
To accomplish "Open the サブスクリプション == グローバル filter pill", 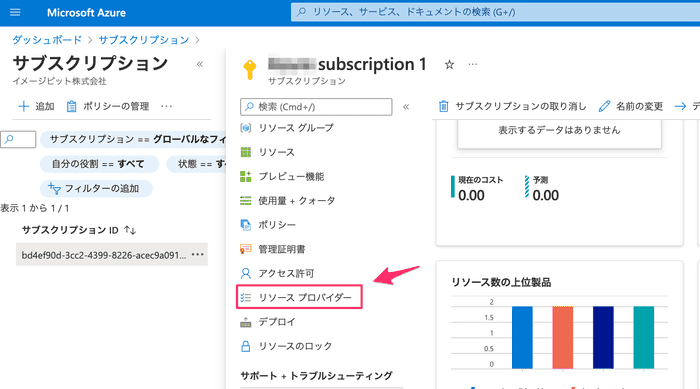I will pos(134,139).
